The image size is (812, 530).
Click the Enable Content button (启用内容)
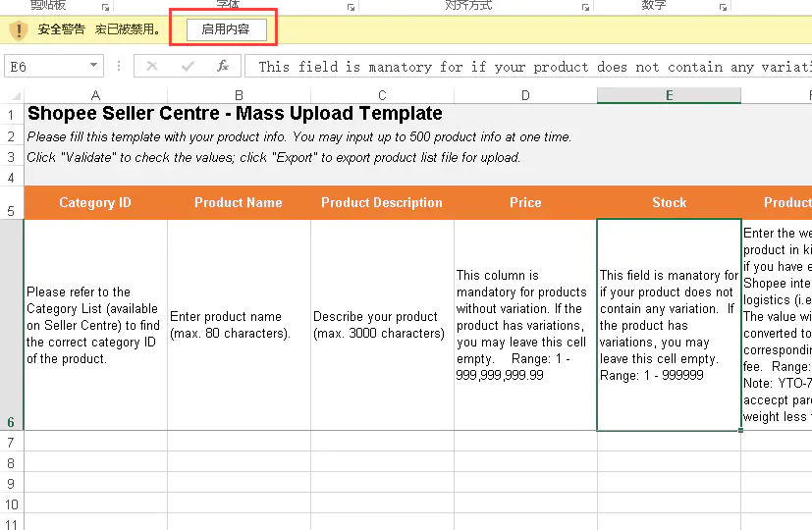click(226, 29)
